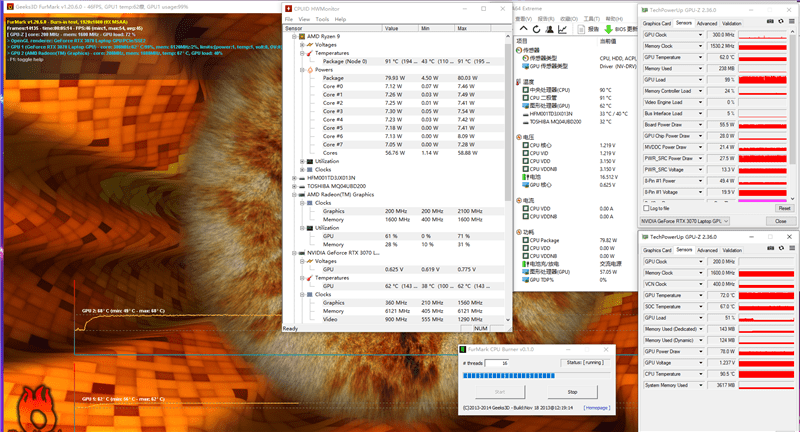The width and height of the screenshot is (800, 432).
Task: Open HWMonitor View menu
Action: point(304,19)
